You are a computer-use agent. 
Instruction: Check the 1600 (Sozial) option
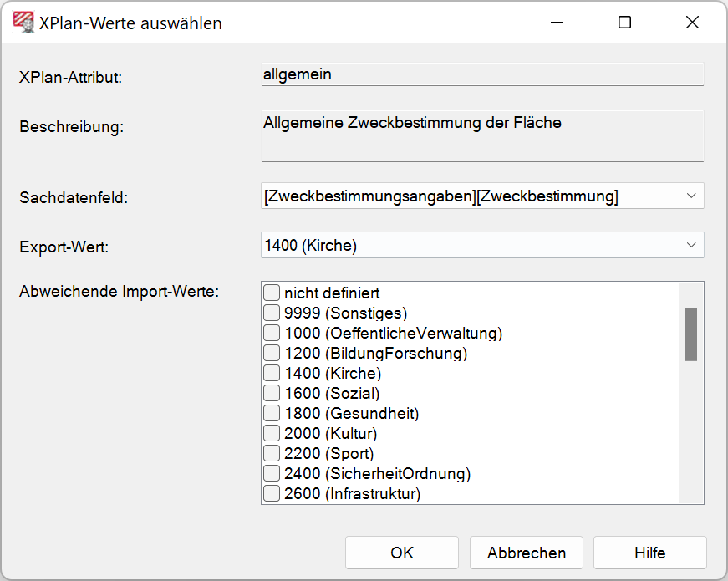pyautogui.click(x=272, y=394)
